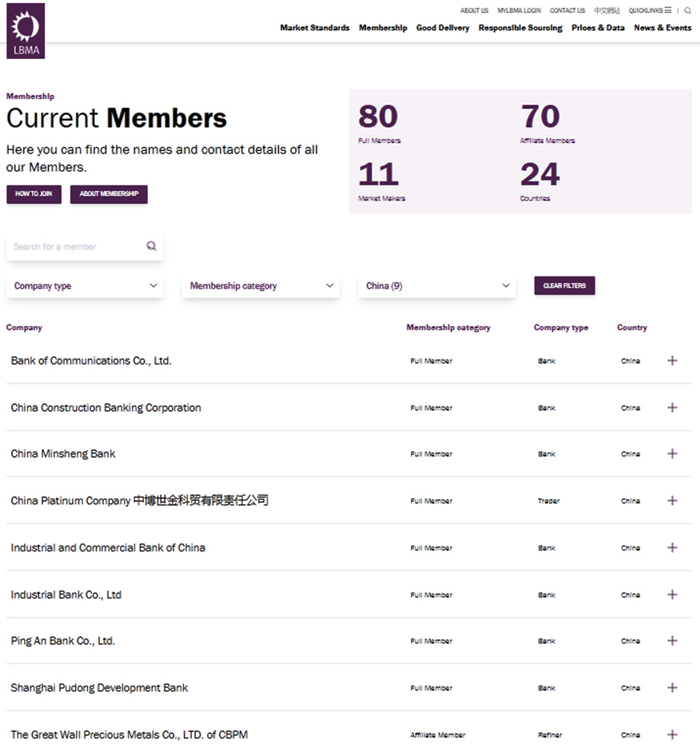Click the MyLBMA Login link
The height and width of the screenshot is (756, 700).
coord(519,10)
